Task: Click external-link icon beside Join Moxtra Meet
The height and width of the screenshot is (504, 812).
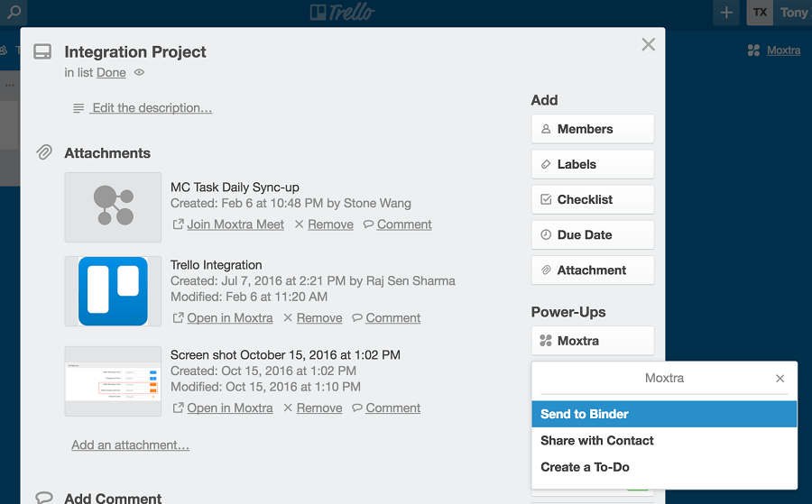Action: [178, 225]
